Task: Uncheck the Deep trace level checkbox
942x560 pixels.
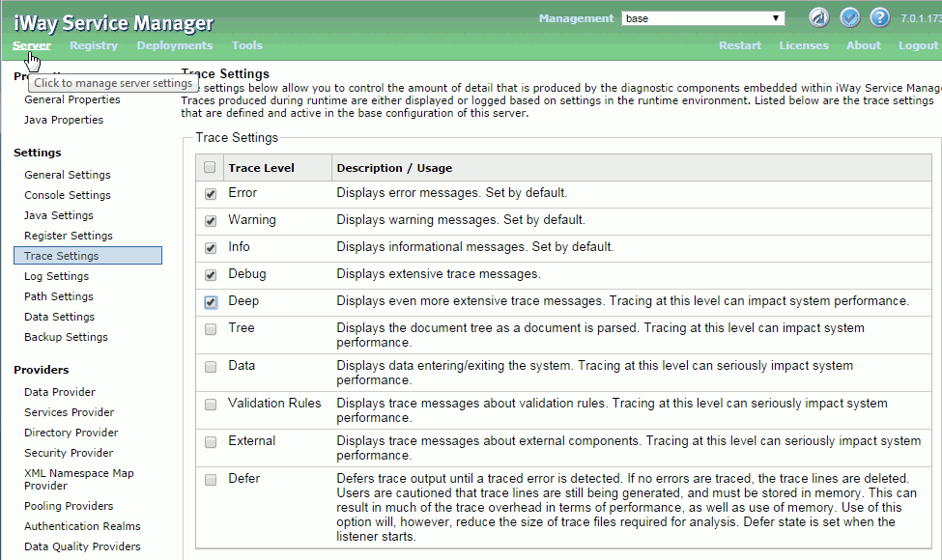Action: click(211, 302)
